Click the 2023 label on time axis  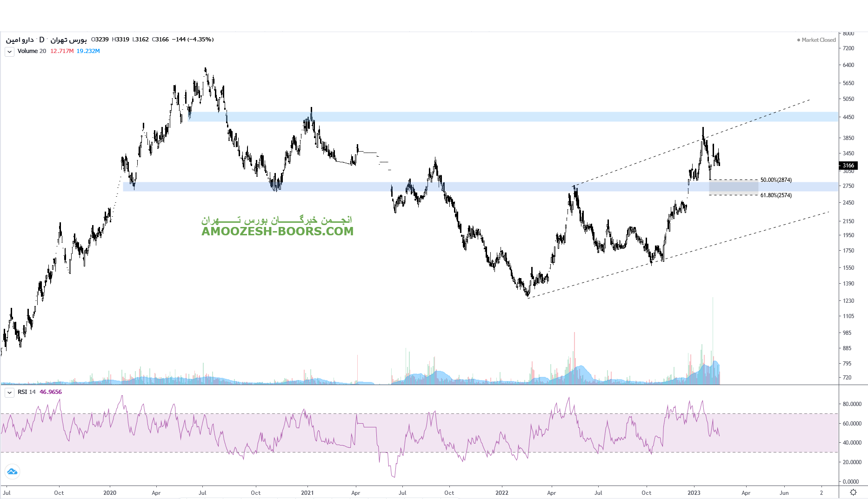(x=694, y=492)
